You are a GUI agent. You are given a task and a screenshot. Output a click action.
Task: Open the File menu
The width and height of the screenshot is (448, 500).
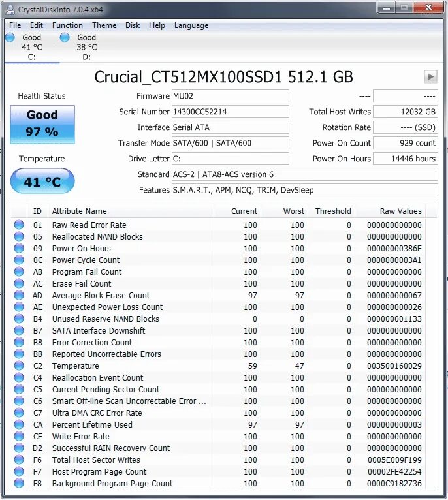[15, 25]
